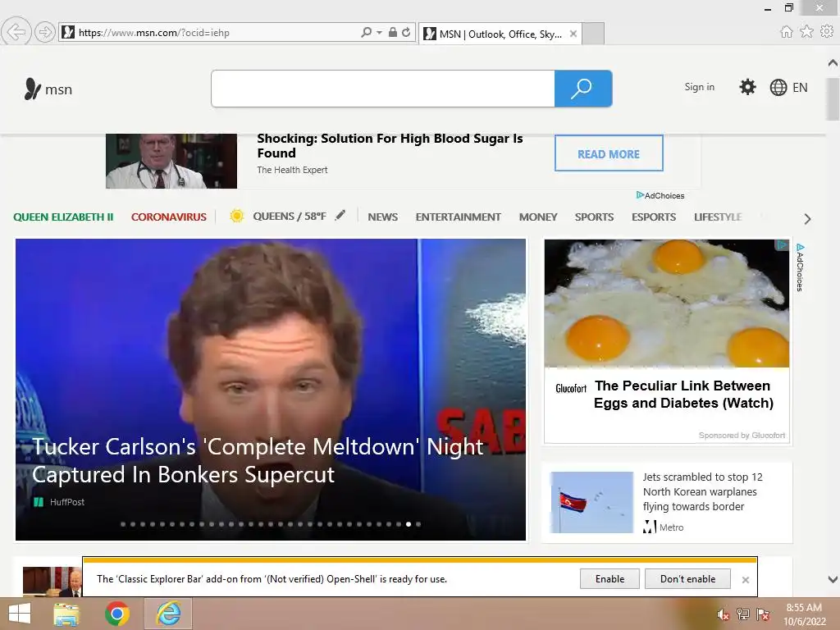Click Don't enable for add-on

click(688, 579)
